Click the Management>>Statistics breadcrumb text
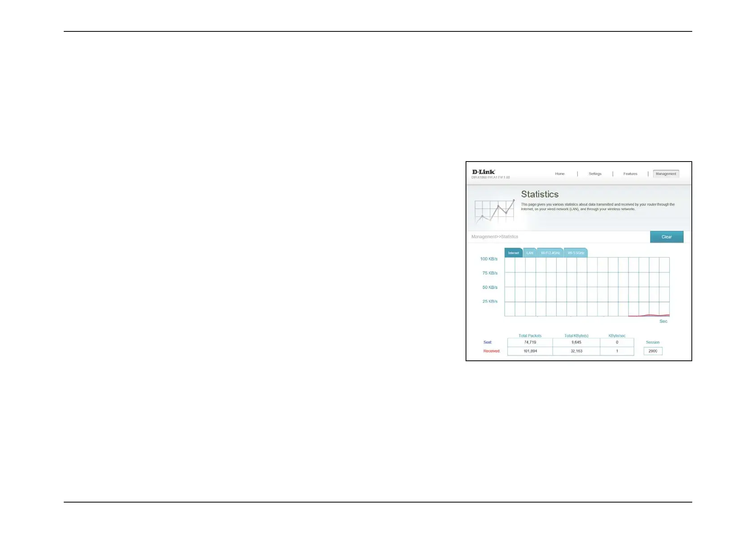Screen dimensions: 756x534 pyautogui.click(x=495, y=236)
